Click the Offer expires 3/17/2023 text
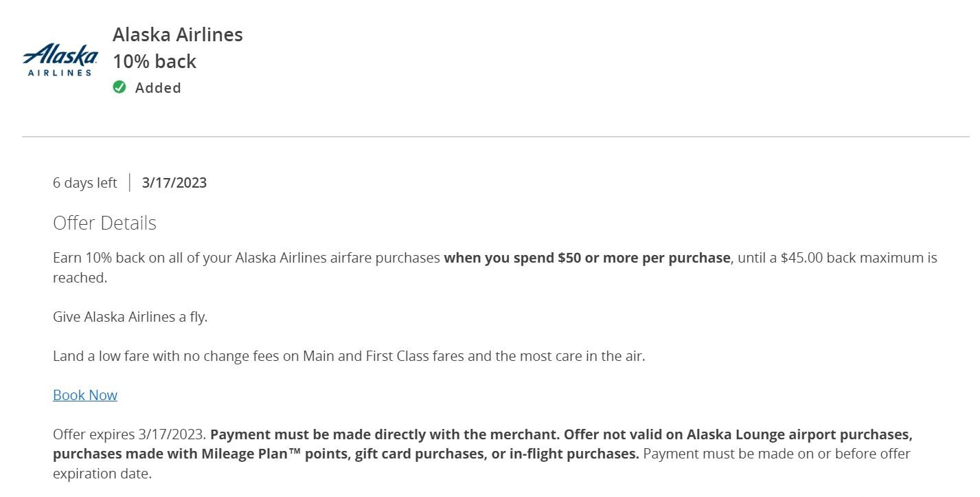Image resolution: width=980 pixels, height=497 pixels. pos(130,434)
